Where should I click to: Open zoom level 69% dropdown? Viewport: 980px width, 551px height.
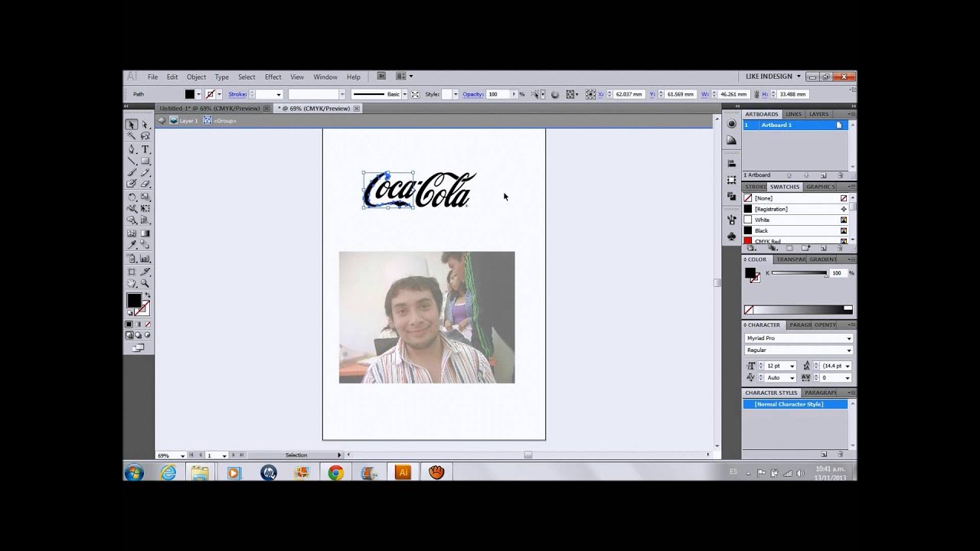pos(182,455)
